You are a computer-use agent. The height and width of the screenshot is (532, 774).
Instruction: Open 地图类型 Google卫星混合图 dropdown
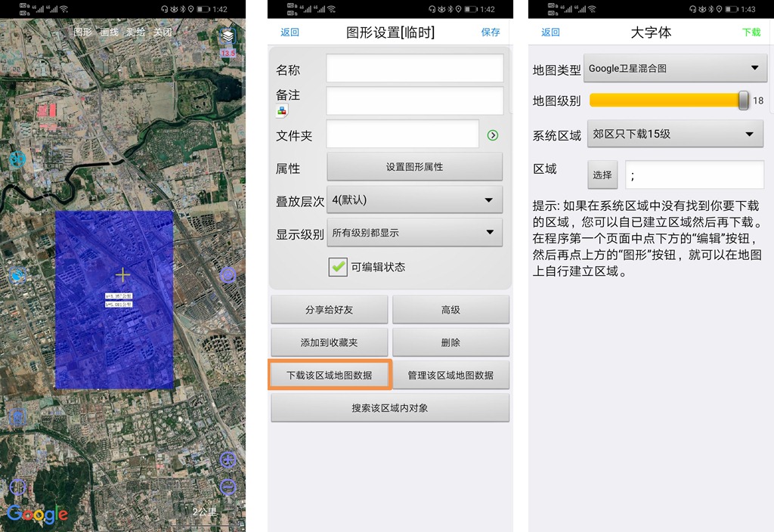tap(675, 69)
